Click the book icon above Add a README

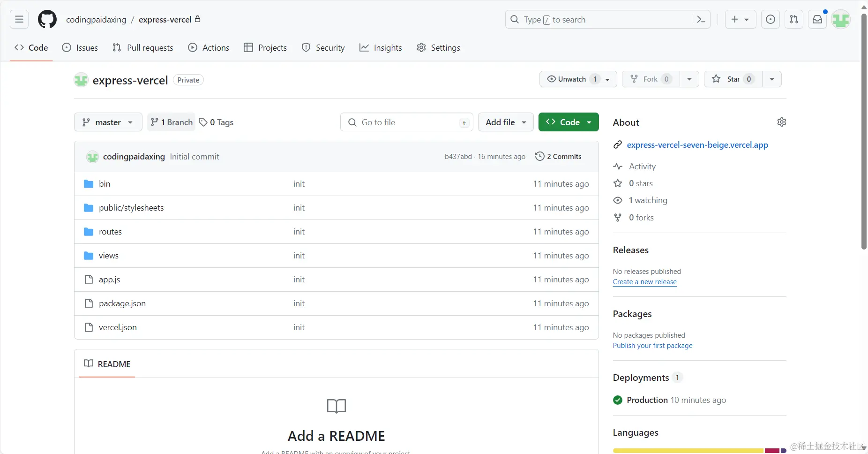(x=337, y=406)
